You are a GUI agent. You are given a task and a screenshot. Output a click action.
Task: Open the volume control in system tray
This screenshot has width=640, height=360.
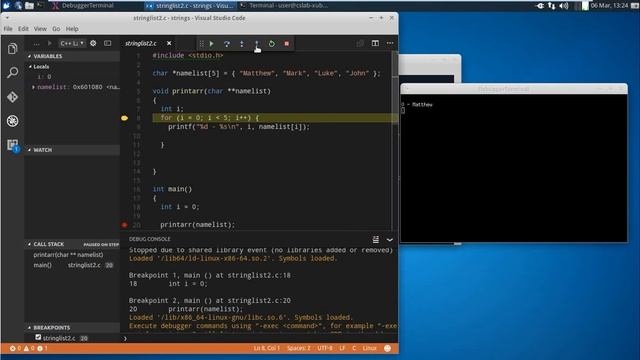pyautogui.click(x=564, y=6)
